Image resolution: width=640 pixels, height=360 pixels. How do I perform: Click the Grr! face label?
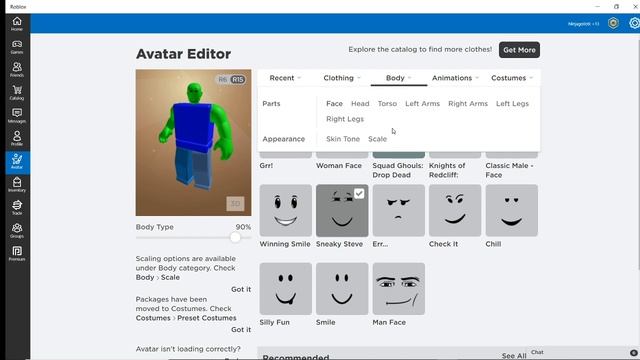[x=266, y=166]
